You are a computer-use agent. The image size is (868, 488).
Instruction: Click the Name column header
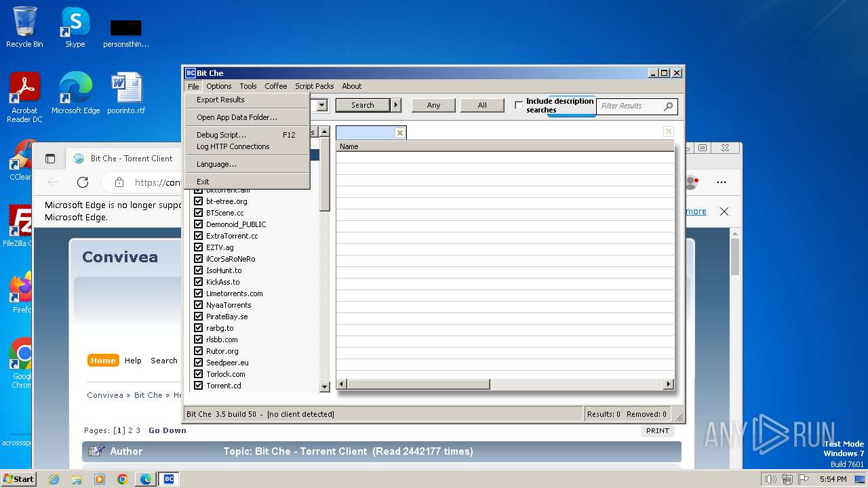click(505, 146)
